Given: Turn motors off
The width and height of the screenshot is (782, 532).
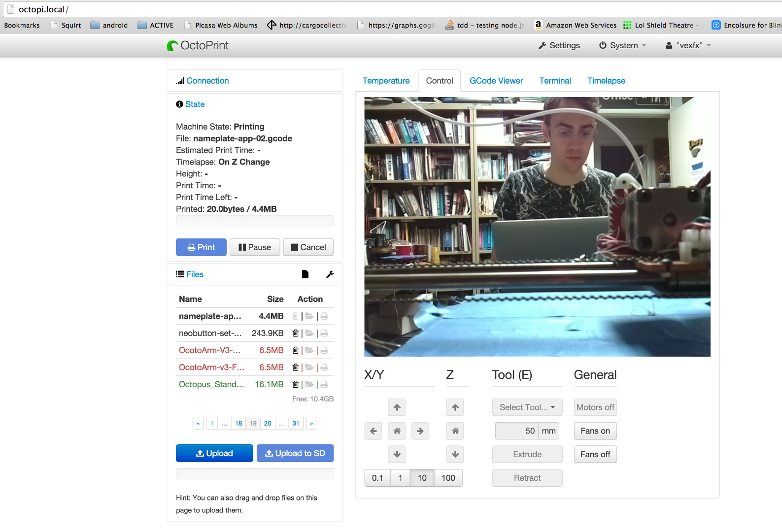Looking at the screenshot, I should 595,407.
